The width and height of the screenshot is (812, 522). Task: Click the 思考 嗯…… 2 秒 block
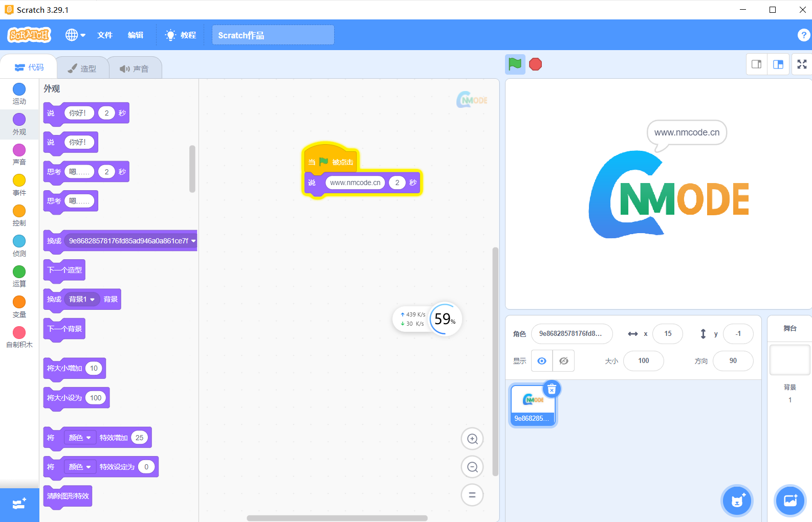point(86,172)
